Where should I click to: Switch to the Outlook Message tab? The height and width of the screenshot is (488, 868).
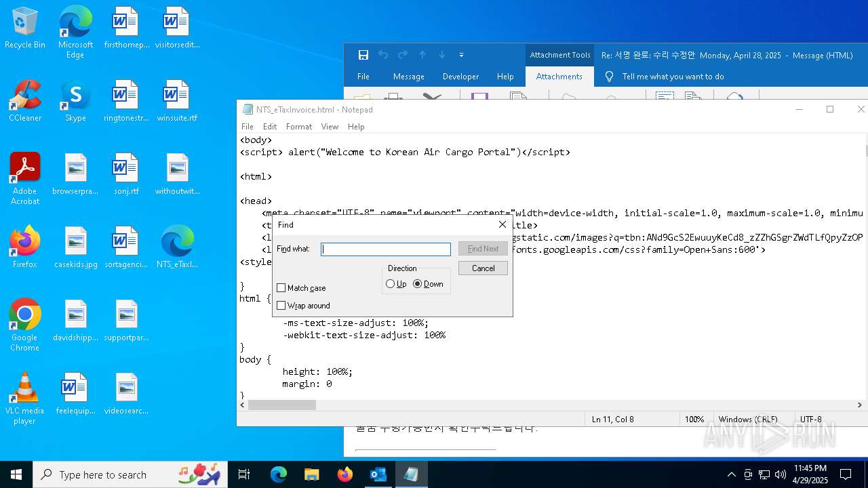coord(409,77)
